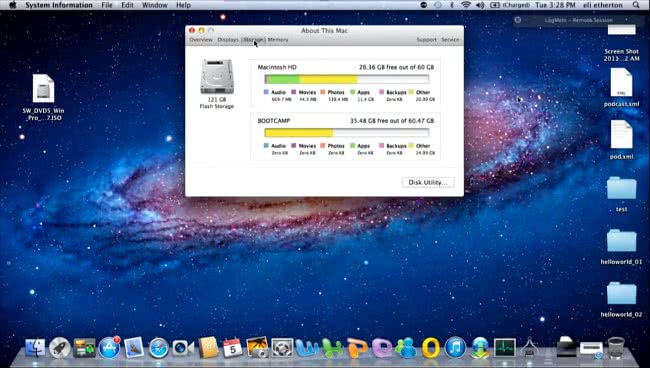This screenshot has height=368, width=650.
Task: Open Messenger people icon in dock
Action: tap(406, 348)
